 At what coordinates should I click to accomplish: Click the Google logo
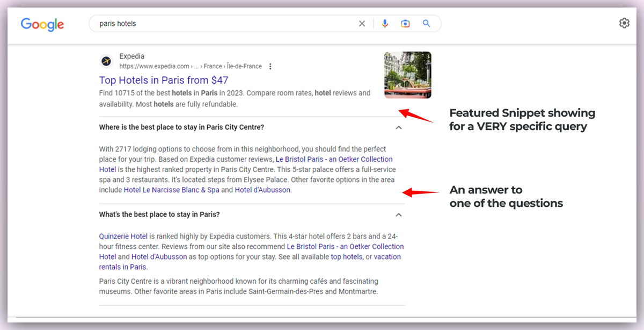point(42,24)
